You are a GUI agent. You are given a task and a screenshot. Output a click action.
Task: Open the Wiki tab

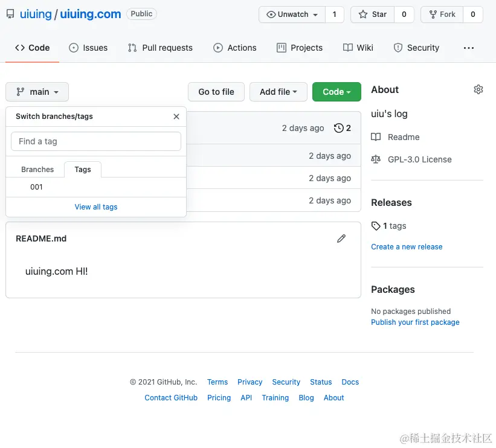point(358,48)
